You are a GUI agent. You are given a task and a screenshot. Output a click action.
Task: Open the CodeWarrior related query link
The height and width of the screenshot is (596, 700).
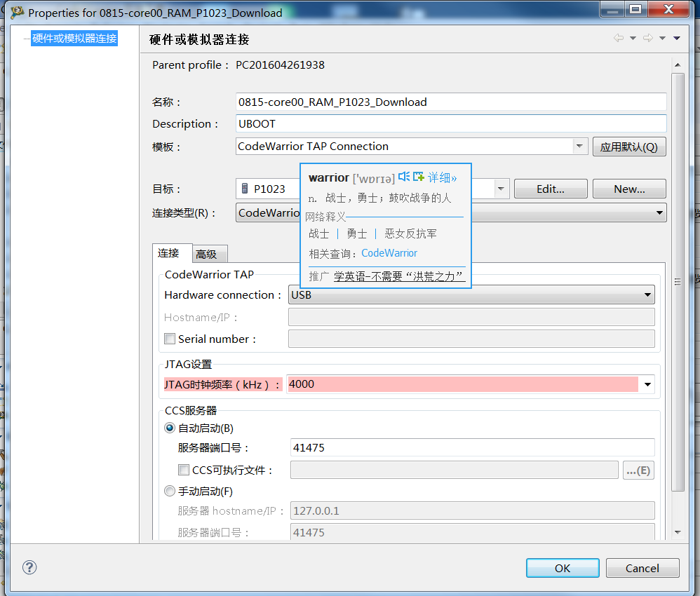(389, 253)
